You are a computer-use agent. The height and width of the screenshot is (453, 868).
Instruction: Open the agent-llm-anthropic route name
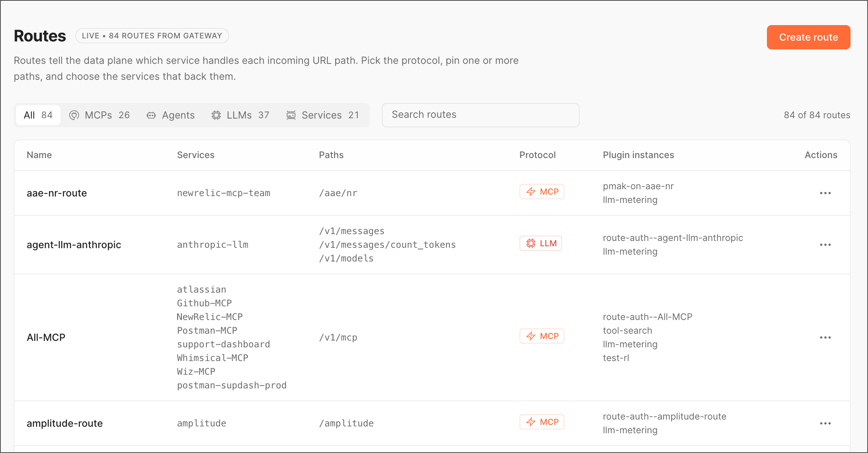click(74, 245)
